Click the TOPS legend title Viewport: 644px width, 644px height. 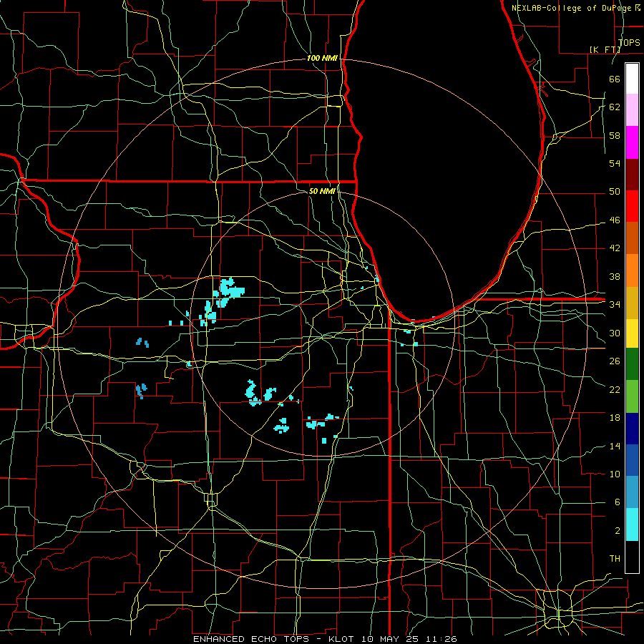[x=629, y=43]
